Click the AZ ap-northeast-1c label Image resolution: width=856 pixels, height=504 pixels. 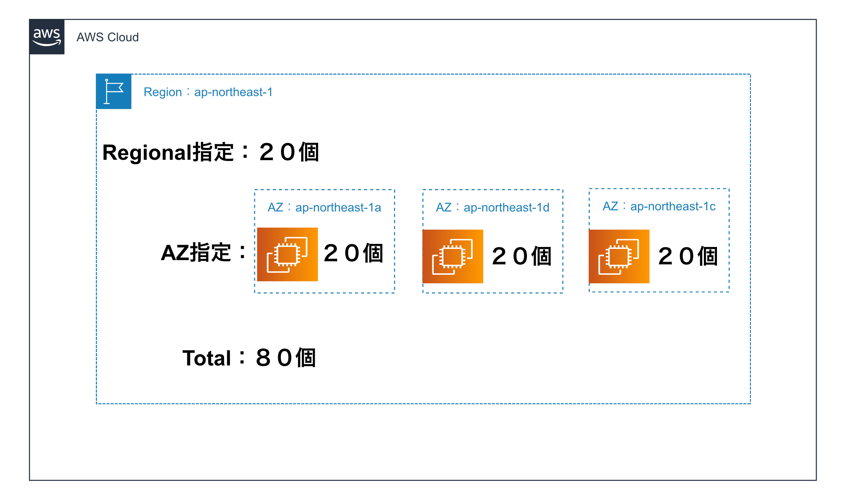coord(659,206)
